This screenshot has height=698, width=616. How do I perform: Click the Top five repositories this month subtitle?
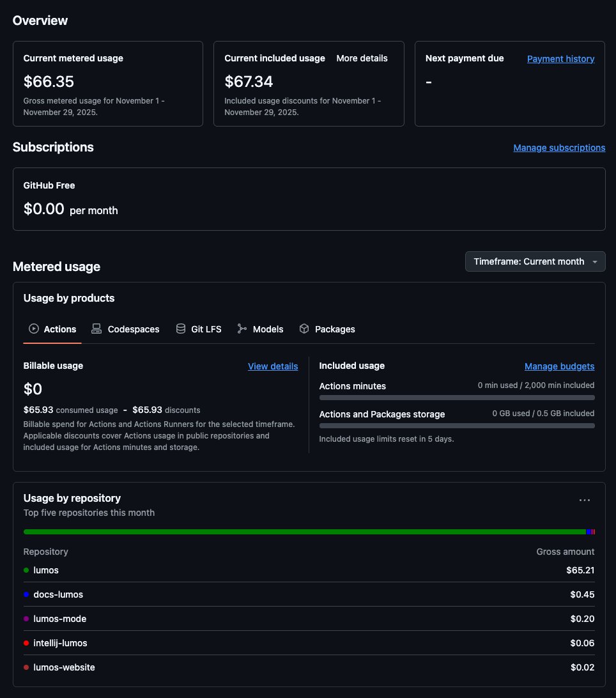point(89,513)
